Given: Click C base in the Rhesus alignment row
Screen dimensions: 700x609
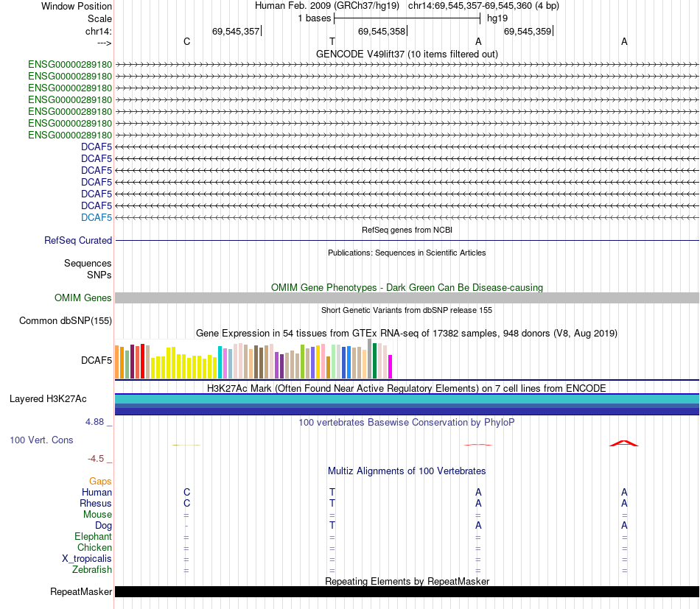Looking at the screenshot, I should 186,503.
